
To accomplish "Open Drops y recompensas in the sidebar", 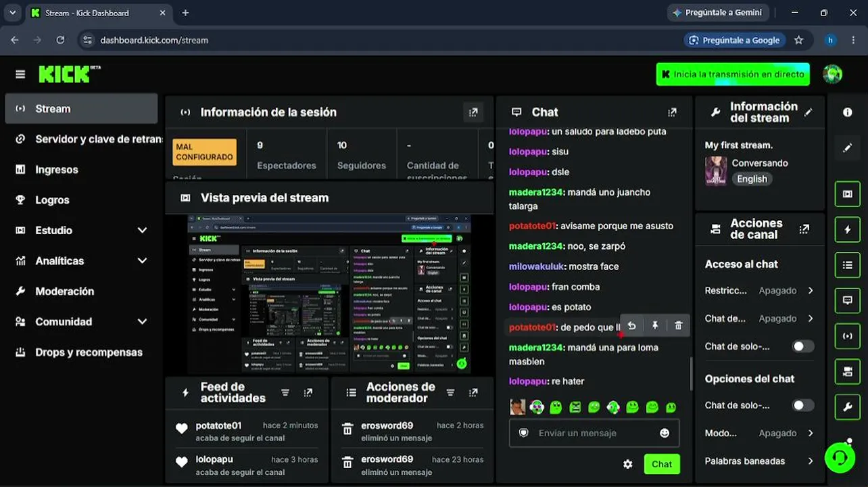I will coord(81,352).
